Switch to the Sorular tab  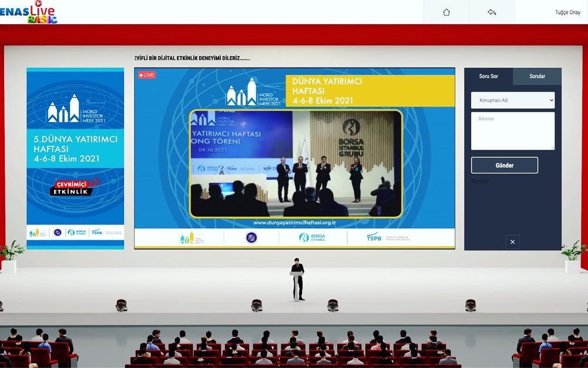[x=537, y=76]
